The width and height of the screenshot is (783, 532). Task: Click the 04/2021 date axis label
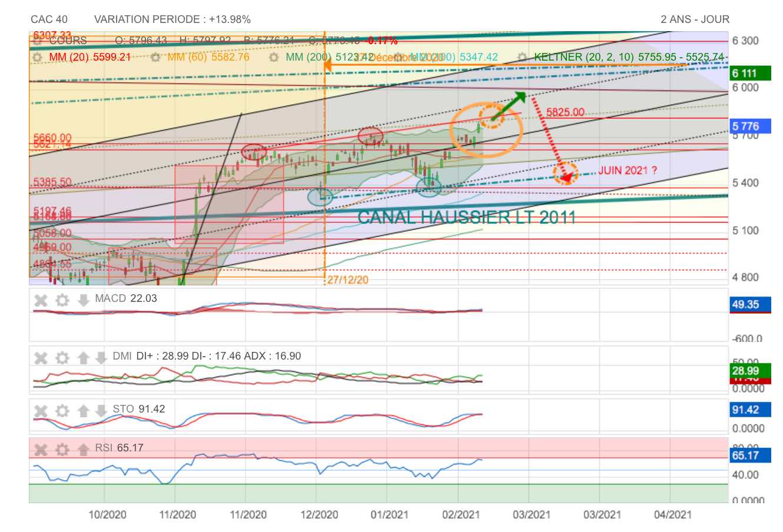(x=672, y=515)
